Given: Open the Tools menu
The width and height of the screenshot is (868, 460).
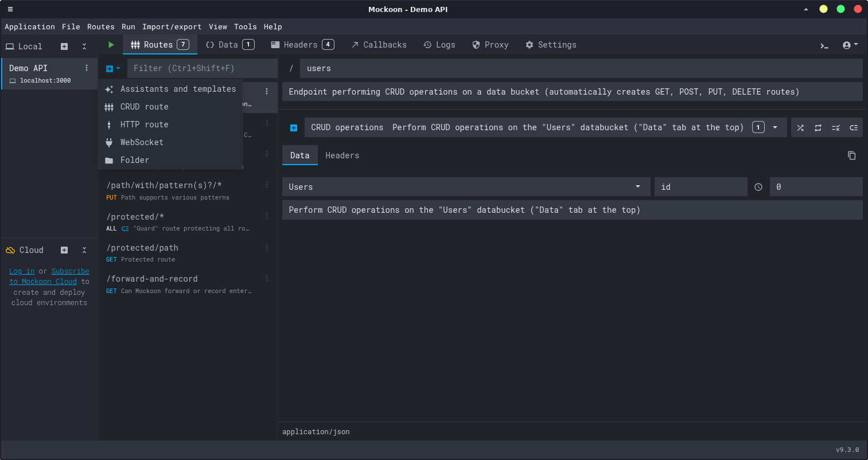Looking at the screenshot, I should [x=246, y=26].
